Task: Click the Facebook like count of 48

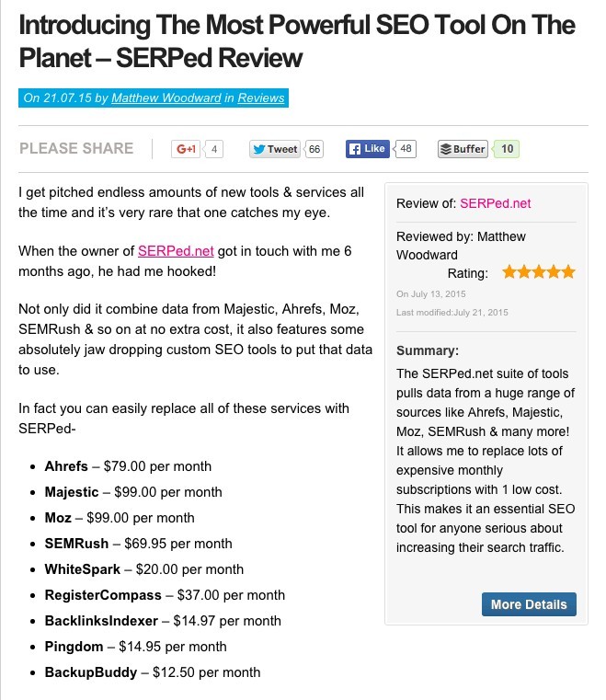Action: pyautogui.click(x=406, y=149)
